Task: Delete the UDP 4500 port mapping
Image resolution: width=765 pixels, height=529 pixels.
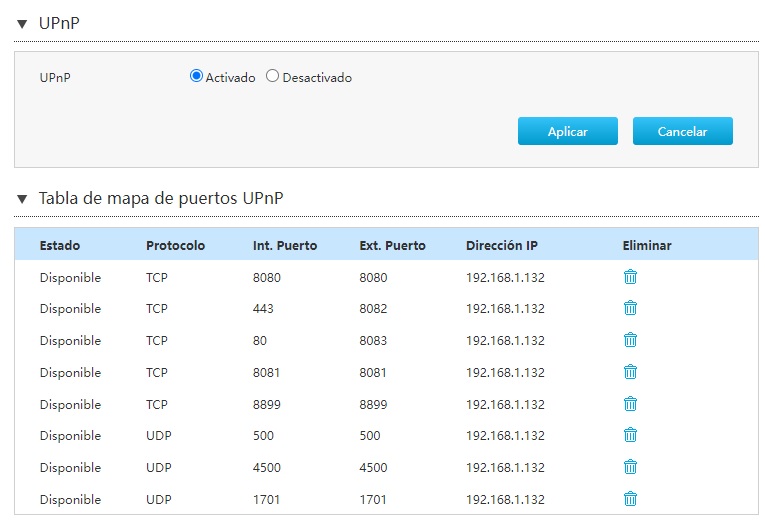Action: tap(630, 468)
